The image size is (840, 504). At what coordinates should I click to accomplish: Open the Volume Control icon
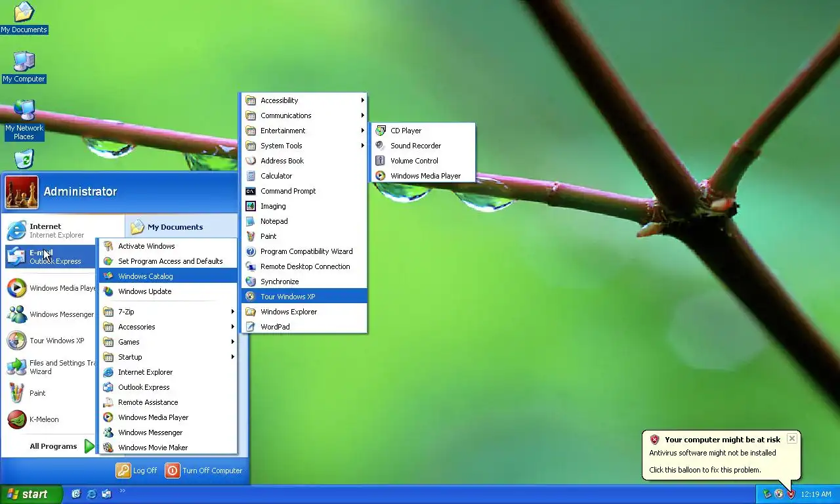point(380,161)
